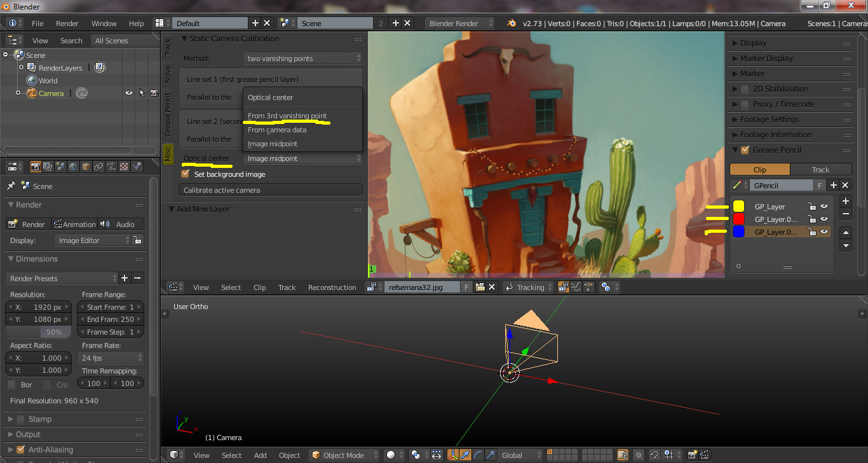Hide the blue grease pencil layer
This screenshot has width=868, height=463.
coord(824,232)
